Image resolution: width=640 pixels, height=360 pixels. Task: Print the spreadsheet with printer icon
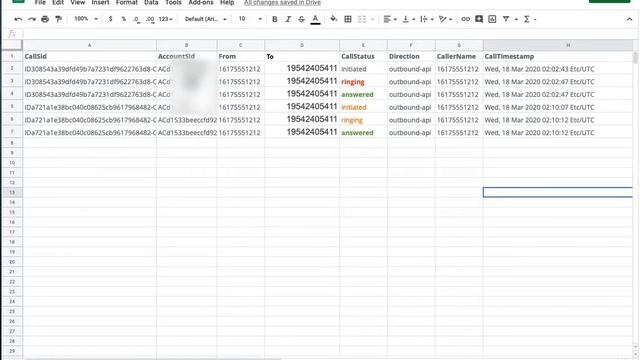(45, 19)
